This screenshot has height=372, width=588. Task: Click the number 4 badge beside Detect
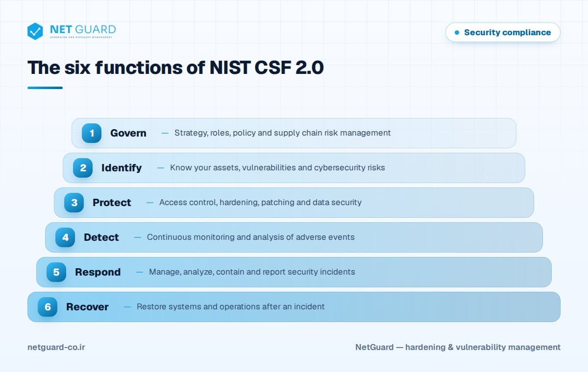click(65, 237)
